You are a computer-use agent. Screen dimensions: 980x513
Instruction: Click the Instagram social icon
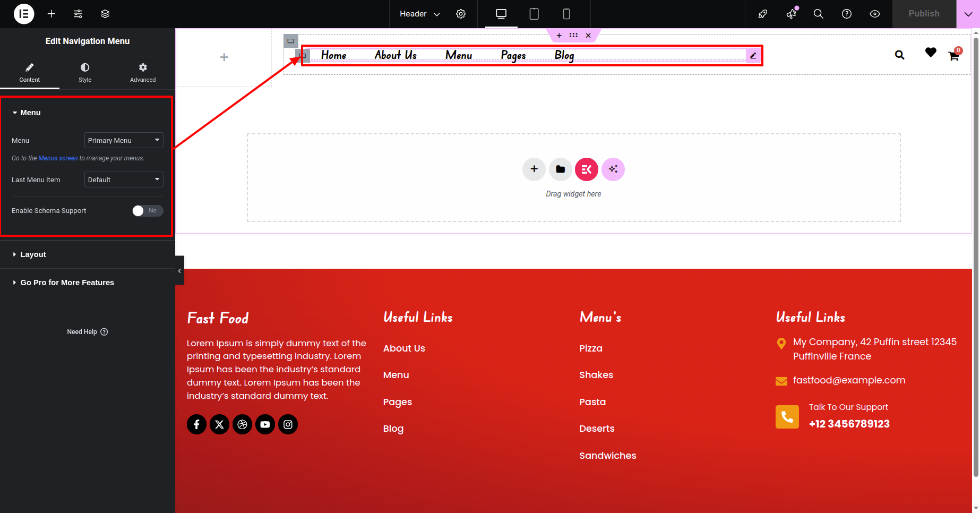tap(288, 424)
